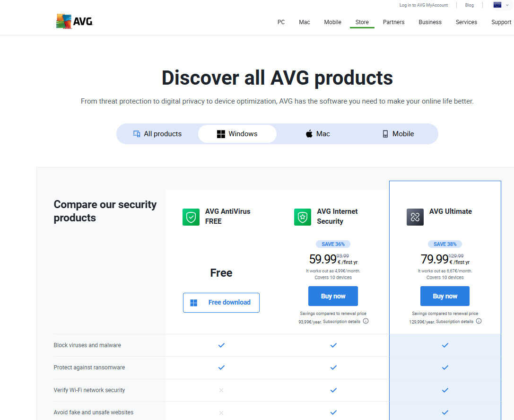The image size is (514, 420).
Task: Switch to the Mac platform filter
Action: 317,134
